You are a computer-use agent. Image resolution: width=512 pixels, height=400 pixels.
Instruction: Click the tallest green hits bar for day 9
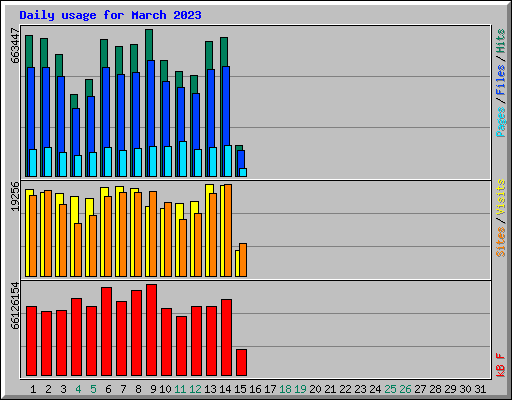coord(149,45)
